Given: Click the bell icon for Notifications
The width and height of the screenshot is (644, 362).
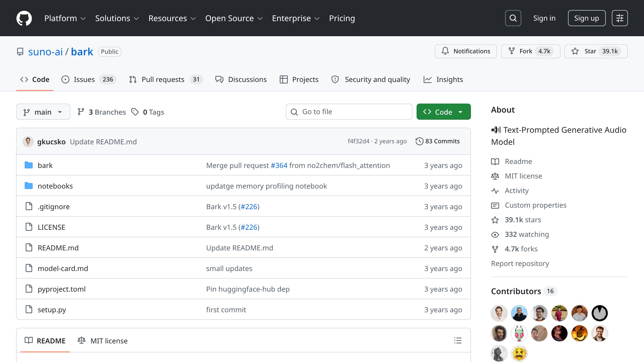Looking at the screenshot, I should click(445, 51).
